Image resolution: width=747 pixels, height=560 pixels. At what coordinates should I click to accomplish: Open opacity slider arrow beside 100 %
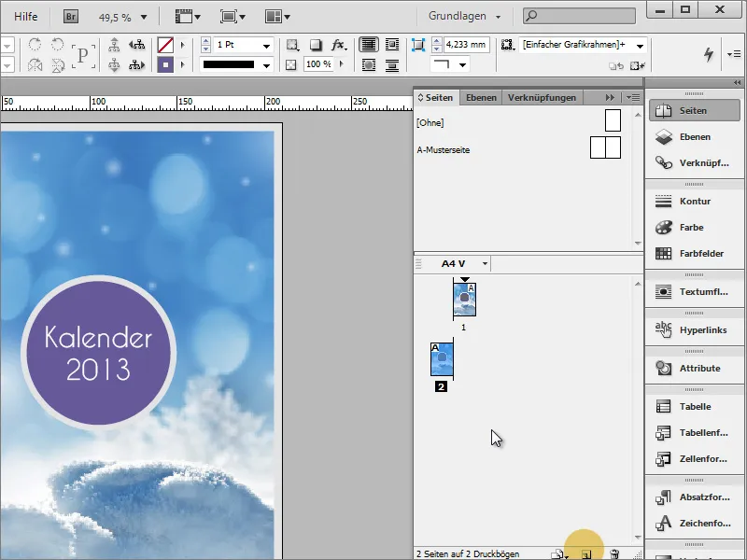341,63
